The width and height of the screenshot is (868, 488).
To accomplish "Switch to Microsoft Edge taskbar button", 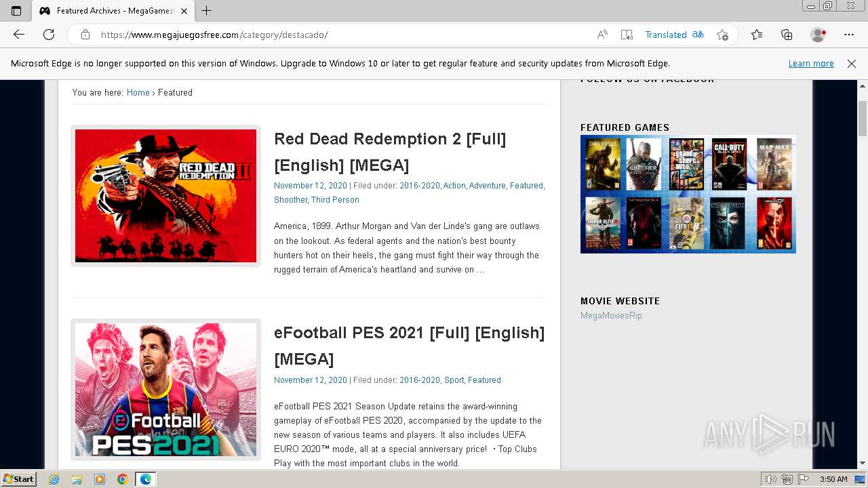I will click(x=146, y=479).
